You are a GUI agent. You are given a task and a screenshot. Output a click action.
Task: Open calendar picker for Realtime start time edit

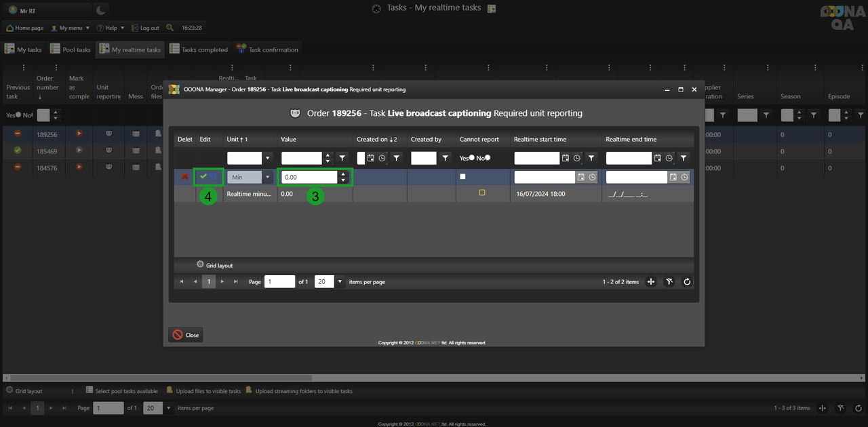(580, 177)
